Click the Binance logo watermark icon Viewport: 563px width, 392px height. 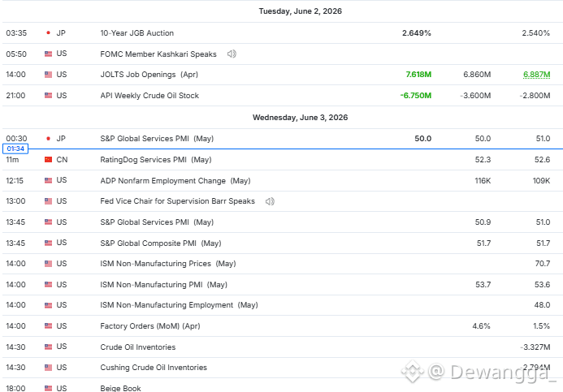coord(412,371)
